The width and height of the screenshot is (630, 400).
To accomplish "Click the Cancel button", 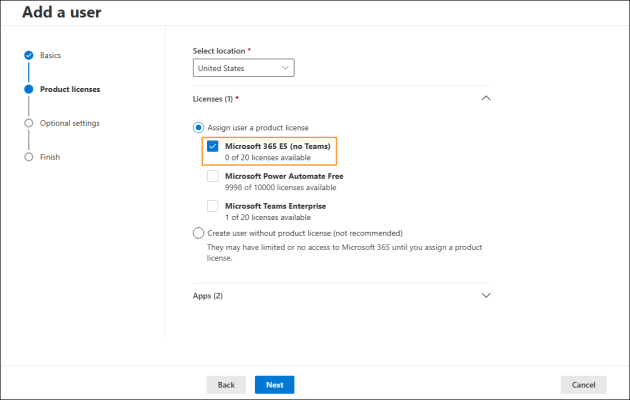I will pos(583,385).
